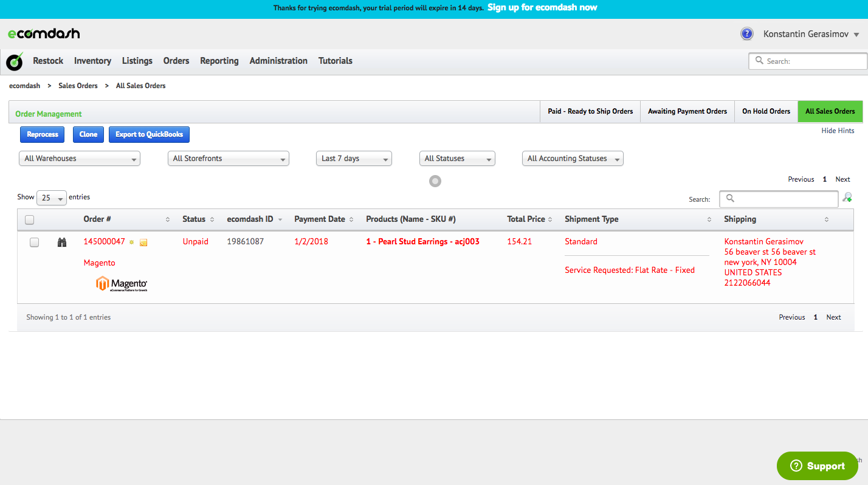Click the Hide Hints link

pos(838,130)
